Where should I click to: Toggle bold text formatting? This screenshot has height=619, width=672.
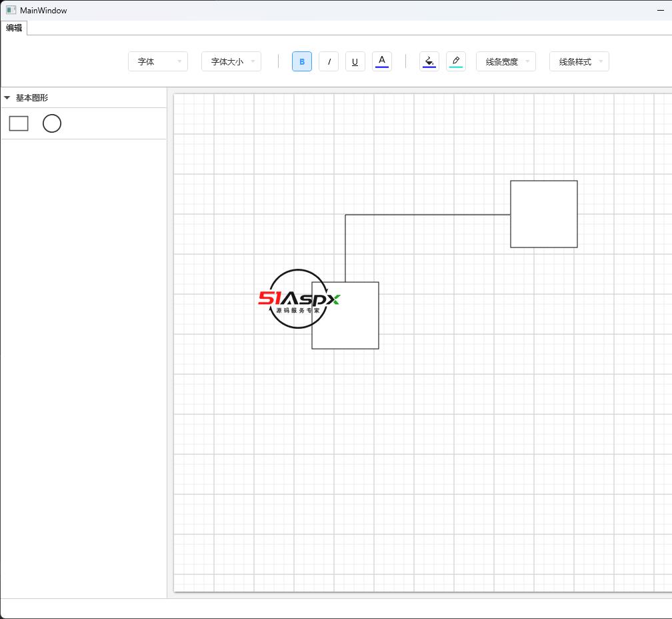pyautogui.click(x=302, y=61)
